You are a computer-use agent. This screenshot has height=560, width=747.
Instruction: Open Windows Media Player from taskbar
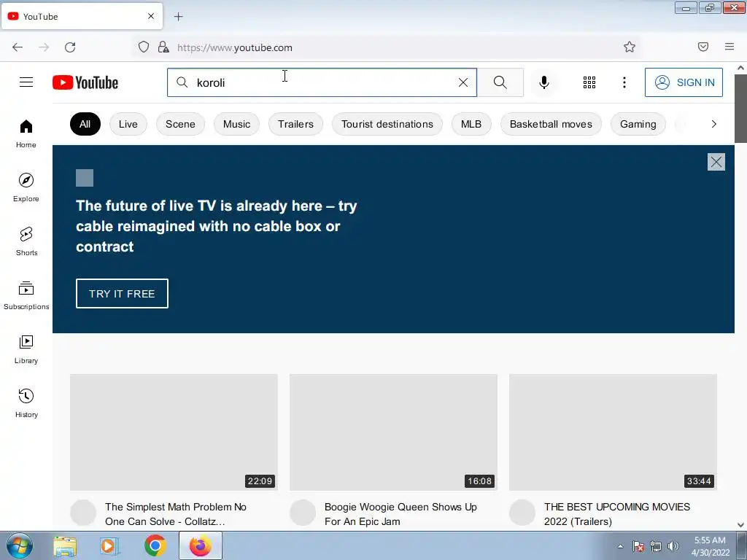(109, 546)
